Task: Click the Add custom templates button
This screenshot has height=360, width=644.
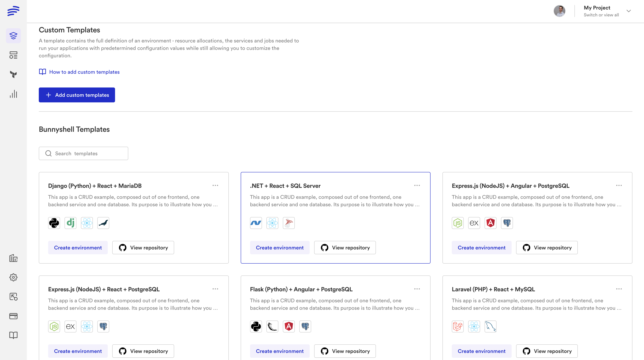Action: (77, 95)
